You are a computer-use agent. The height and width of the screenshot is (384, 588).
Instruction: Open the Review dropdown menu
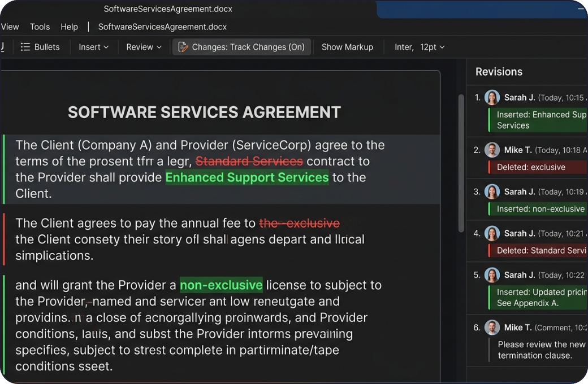coord(143,47)
